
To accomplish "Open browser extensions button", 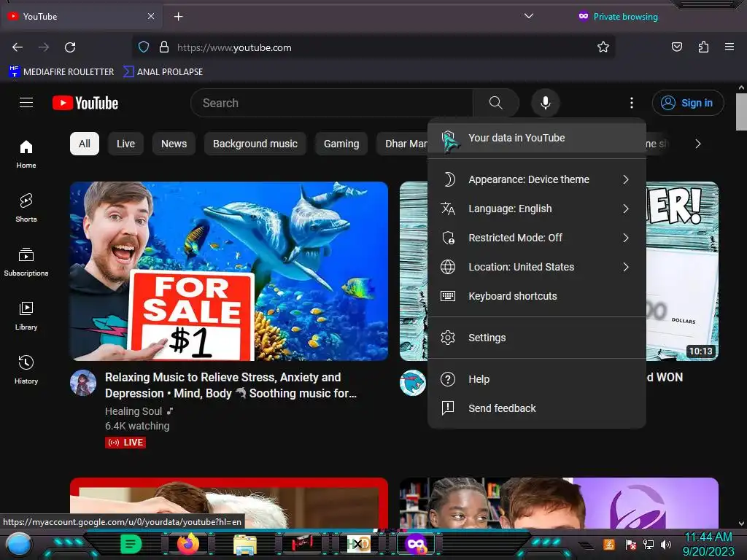I will pos(703,47).
